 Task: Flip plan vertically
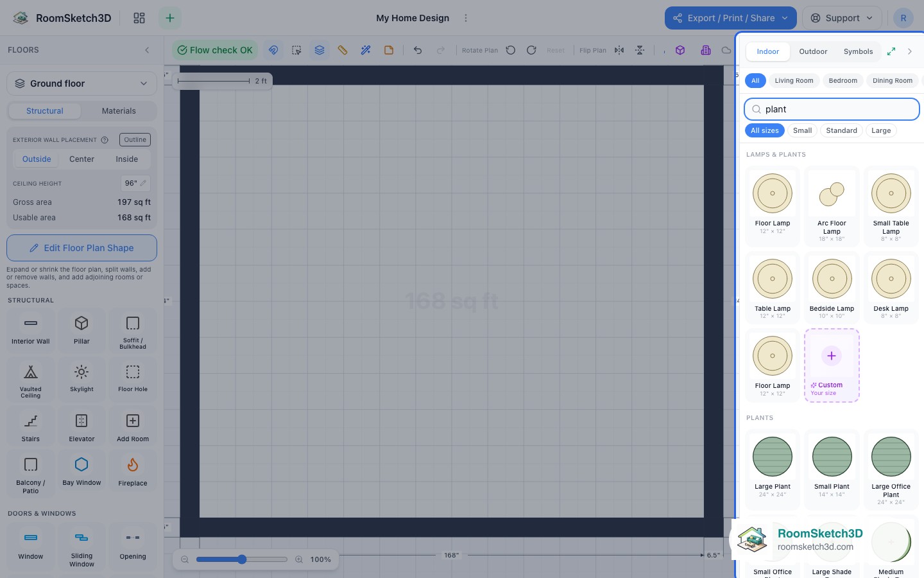coord(640,50)
